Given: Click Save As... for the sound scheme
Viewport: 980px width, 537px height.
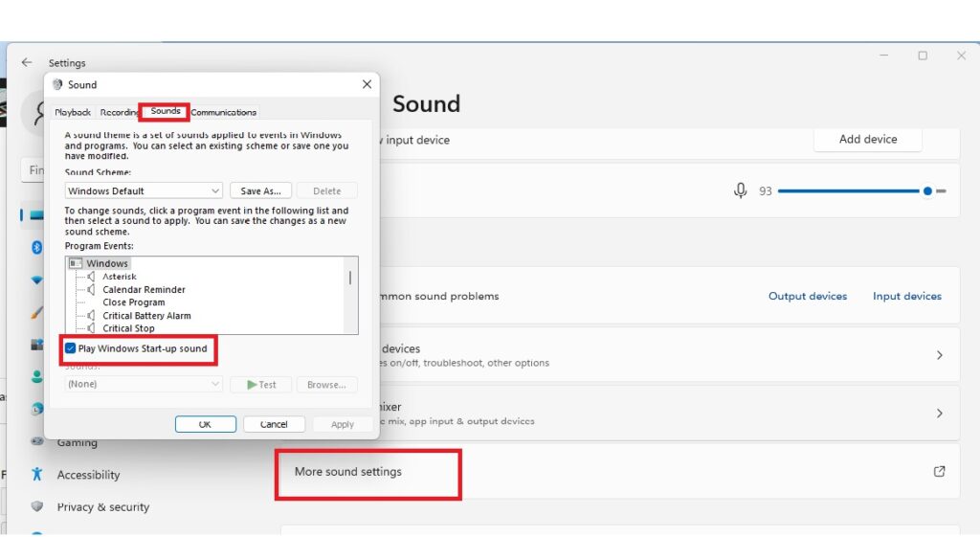Looking at the screenshot, I should [x=260, y=190].
